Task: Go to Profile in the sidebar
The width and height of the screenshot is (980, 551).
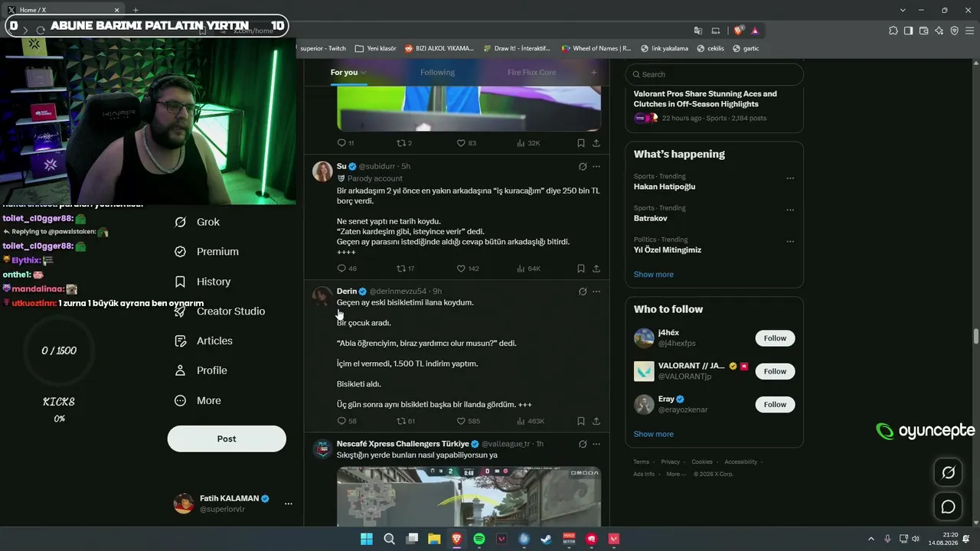Action: 201,370
